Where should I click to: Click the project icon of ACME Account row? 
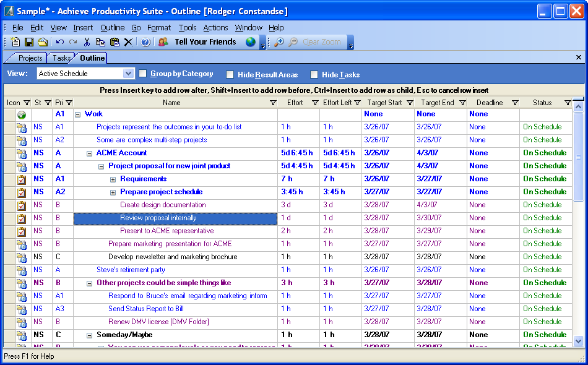22,153
